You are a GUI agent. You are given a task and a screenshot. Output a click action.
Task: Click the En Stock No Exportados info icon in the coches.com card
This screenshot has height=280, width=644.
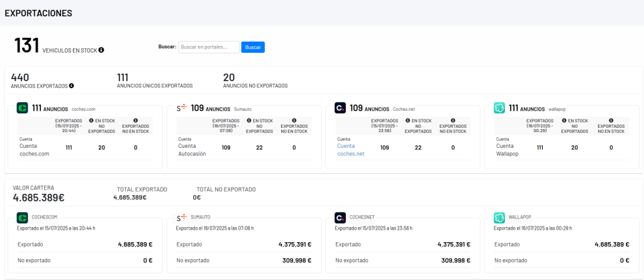tap(91, 120)
